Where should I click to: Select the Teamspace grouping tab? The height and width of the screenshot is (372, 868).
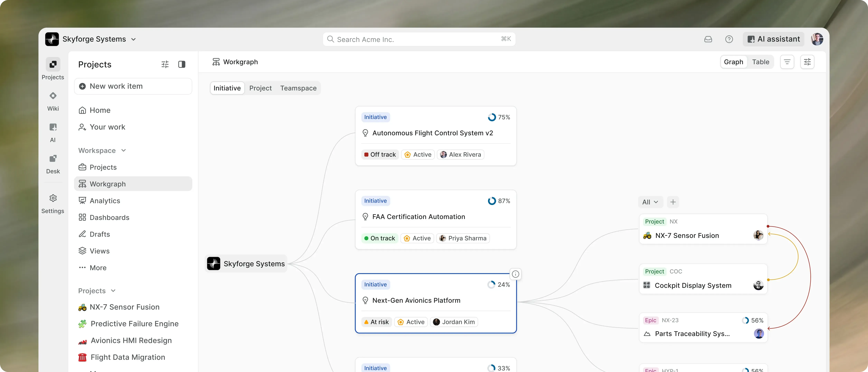[299, 88]
